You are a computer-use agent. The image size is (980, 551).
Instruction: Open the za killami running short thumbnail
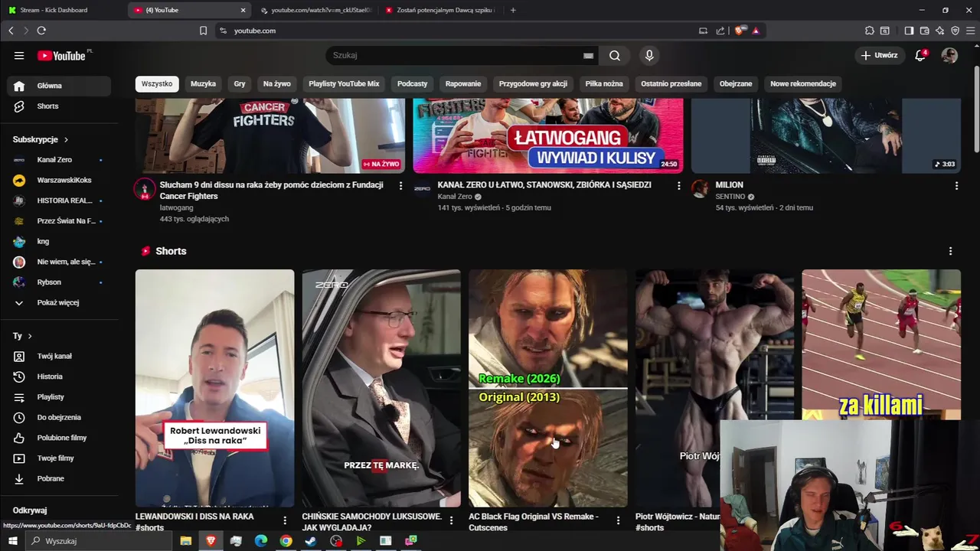[x=881, y=344]
